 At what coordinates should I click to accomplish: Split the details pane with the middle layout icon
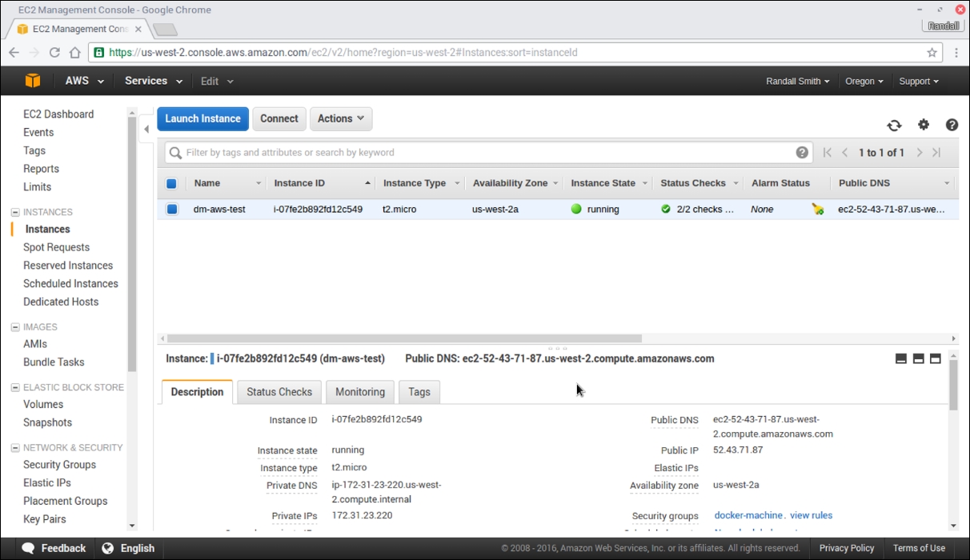tap(918, 358)
